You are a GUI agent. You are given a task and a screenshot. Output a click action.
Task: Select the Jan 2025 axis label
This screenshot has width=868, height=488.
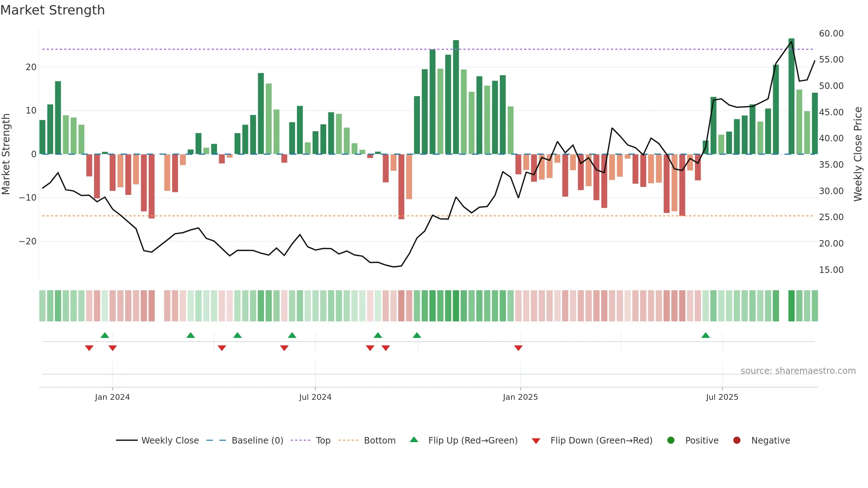[520, 397]
